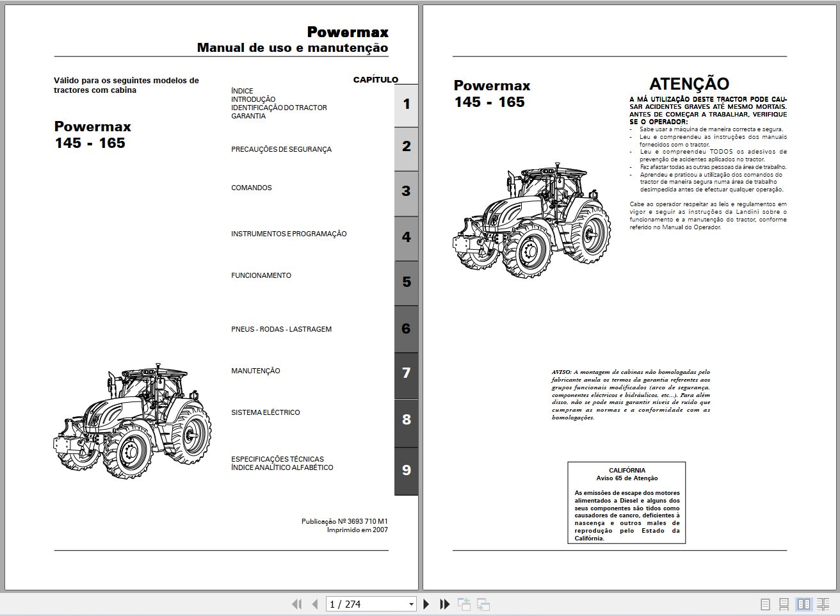Click PNEUS - RODAS - LASTRAGEM entry
840x616 pixels.
click(281, 329)
